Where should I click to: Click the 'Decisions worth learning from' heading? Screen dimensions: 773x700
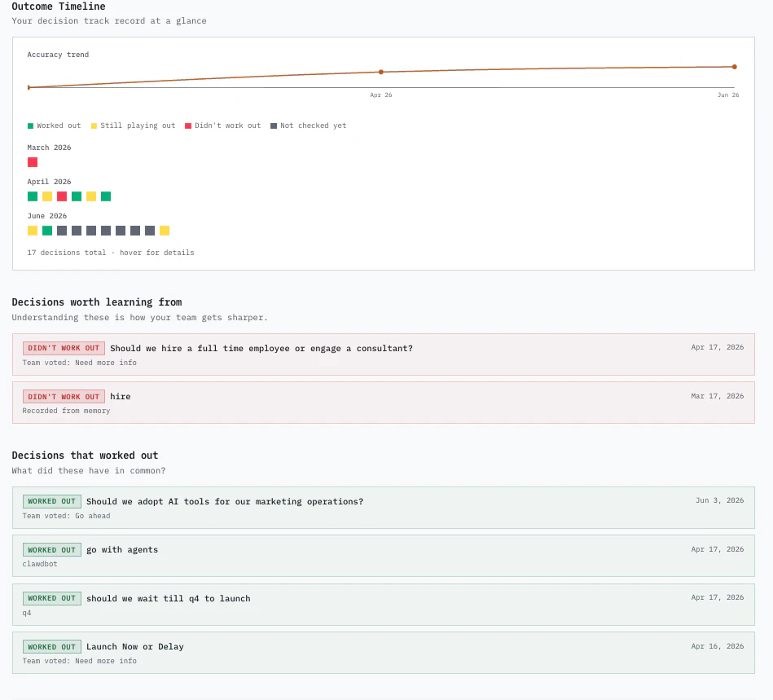pos(97,302)
